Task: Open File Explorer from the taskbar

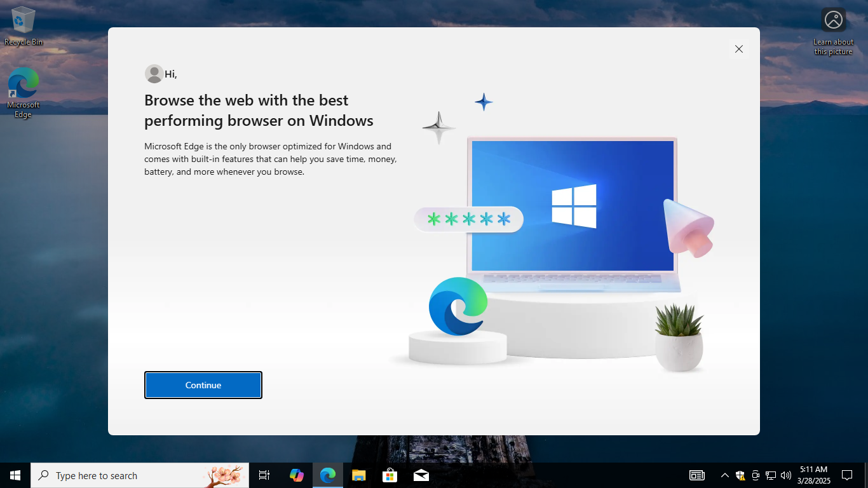Action: coord(359,475)
